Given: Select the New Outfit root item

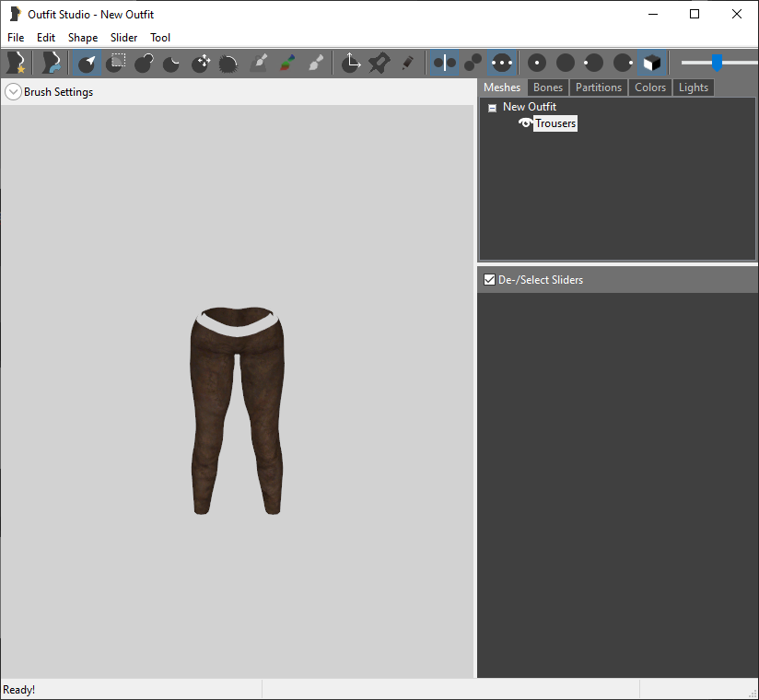Looking at the screenshot, I should [529, 107].
